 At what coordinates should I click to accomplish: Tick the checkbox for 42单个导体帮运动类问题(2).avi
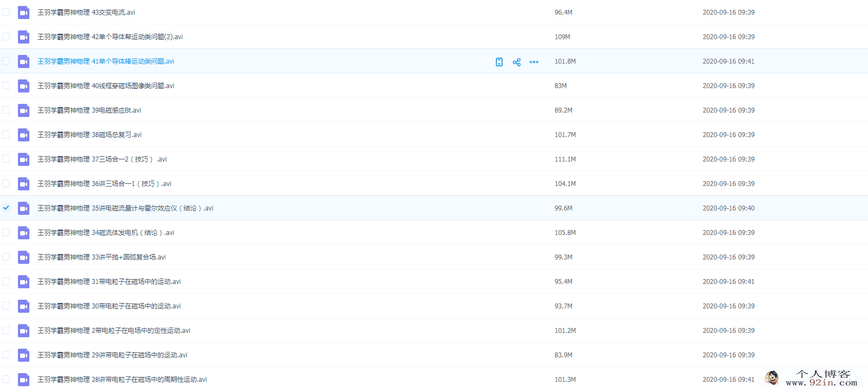[x=6, y=36]
